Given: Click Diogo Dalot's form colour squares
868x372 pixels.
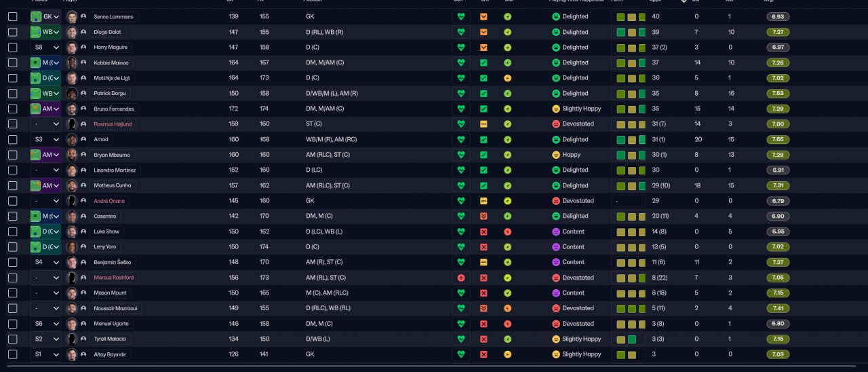Looking at the screenshot, I should [629, 32].
